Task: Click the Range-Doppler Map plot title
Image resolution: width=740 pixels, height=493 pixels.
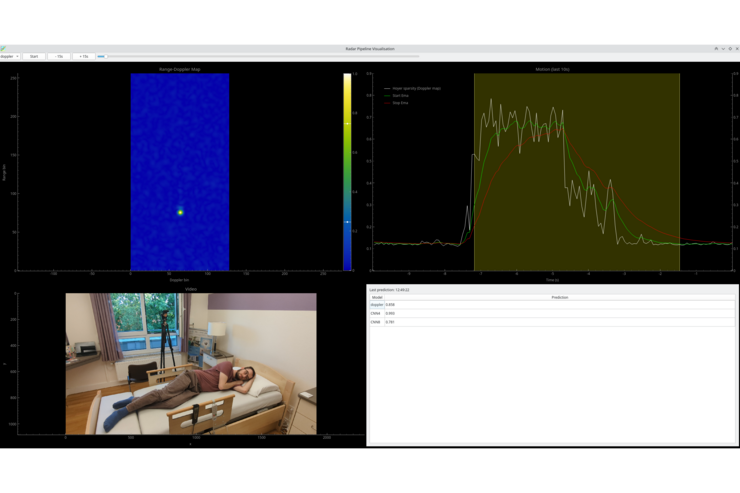Action: (180, 69)
